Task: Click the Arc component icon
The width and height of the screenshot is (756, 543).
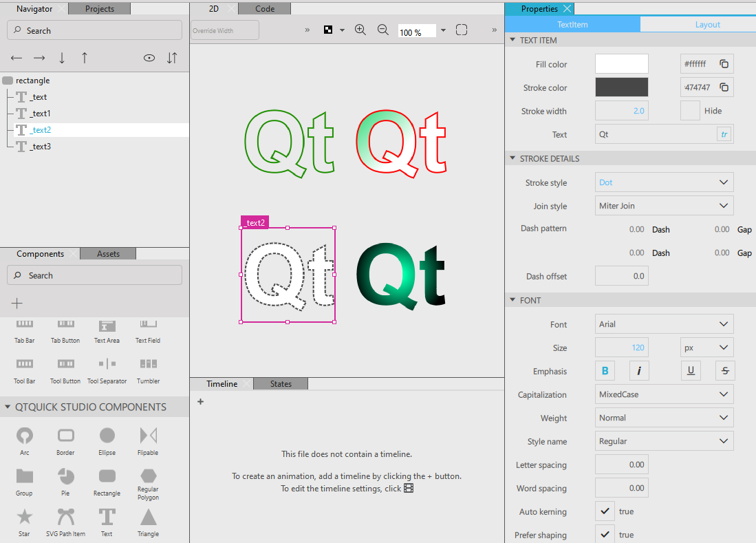Action: [x=25, y=436]
